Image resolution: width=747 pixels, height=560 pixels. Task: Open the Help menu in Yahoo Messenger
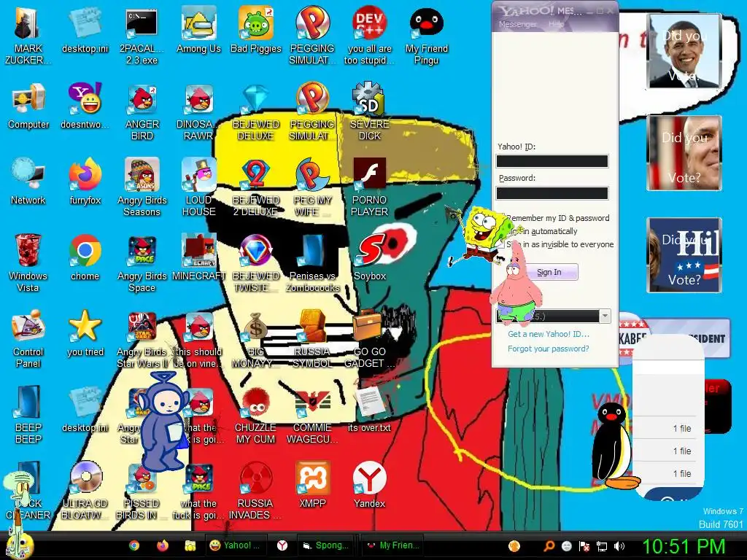coord(556,24)
